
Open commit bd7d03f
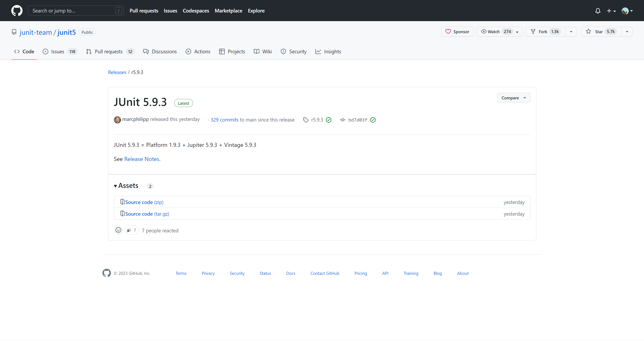tap(358, 120)
